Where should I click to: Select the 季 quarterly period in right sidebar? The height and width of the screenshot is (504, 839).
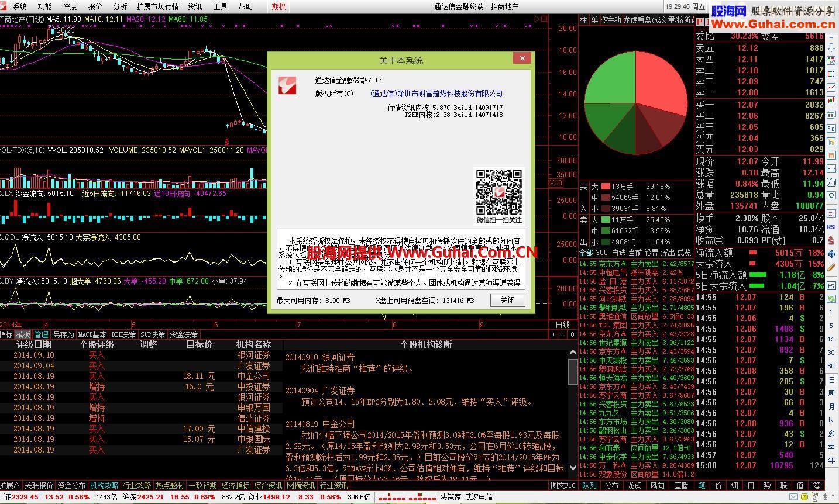pos(831,447)
